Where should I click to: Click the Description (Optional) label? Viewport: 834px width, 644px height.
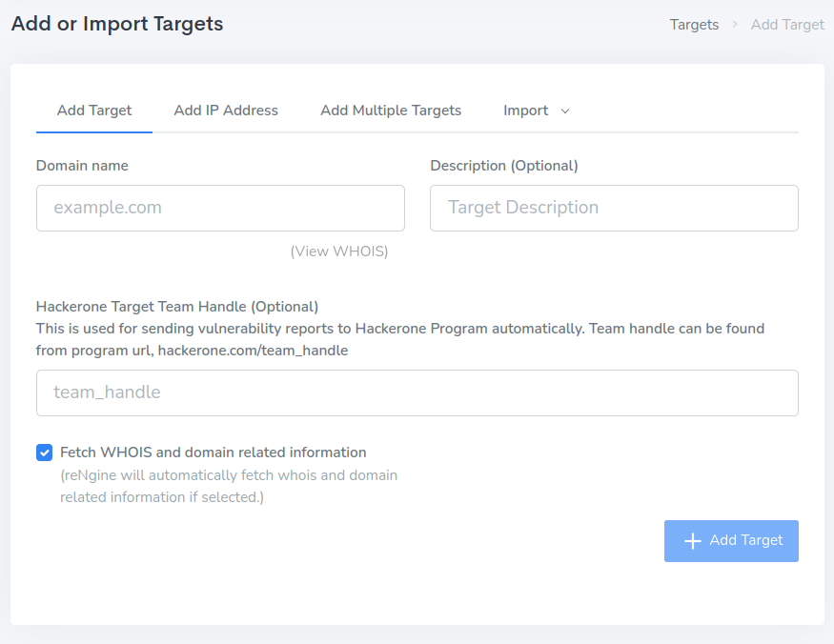504,166
